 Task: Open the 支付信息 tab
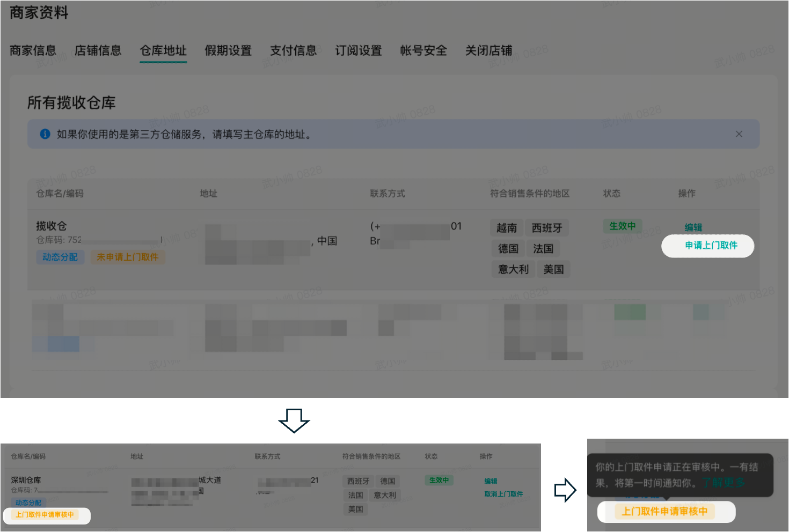click(293, 50)
